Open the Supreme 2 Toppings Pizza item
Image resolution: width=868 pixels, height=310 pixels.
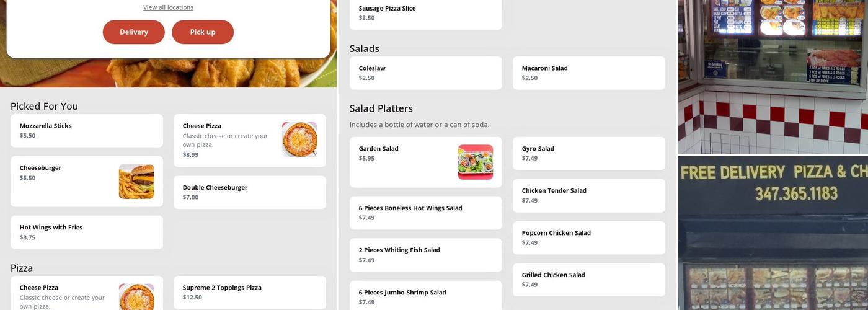(249, 292)
